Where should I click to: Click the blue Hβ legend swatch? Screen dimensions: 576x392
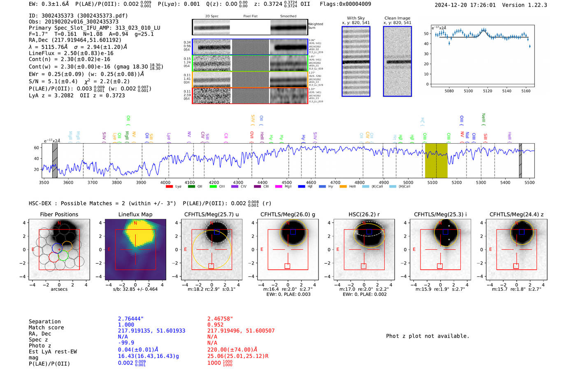click(x=302, y=187)
